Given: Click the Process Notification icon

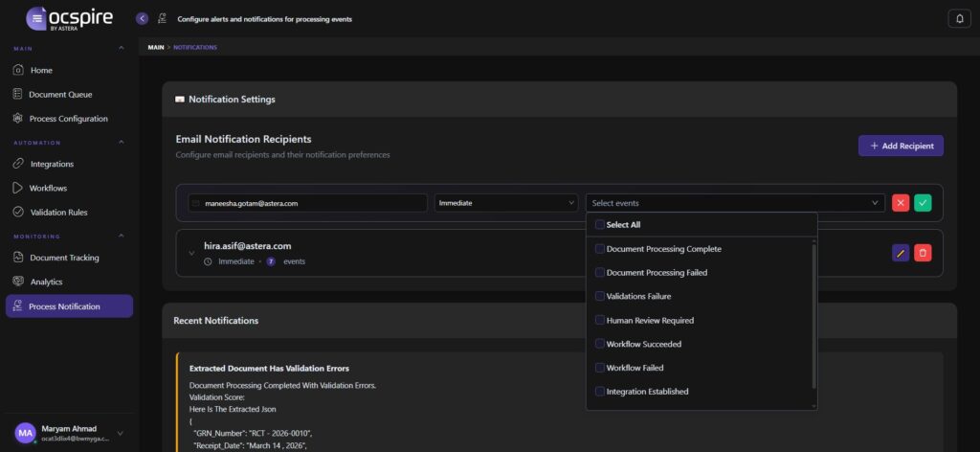Looking at the screenshot, I should click(x=17, y=305).
